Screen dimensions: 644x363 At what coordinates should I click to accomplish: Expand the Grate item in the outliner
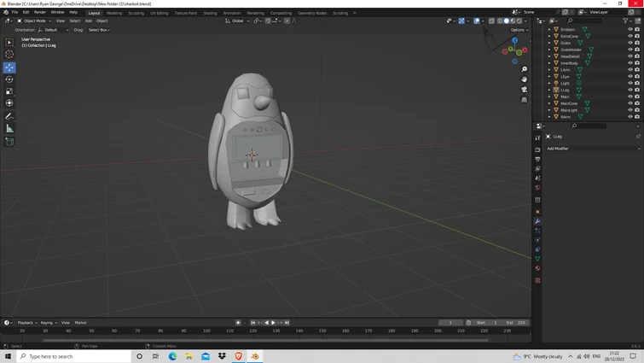click(549, 43)
